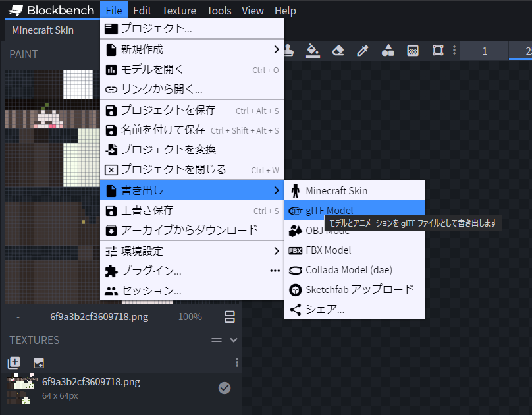Screen dimensions: 532x415
Task: Click the puzzle-piece plugin icon
Action: (x=111, y=271)
